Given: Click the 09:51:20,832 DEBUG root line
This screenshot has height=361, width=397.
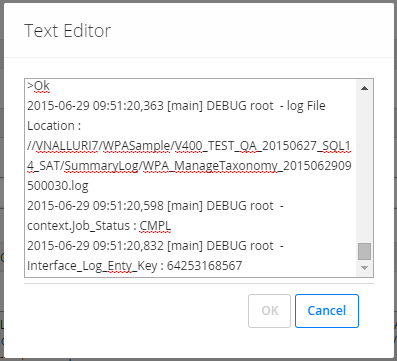Looking at the screenshot, I should click(155, 246).
